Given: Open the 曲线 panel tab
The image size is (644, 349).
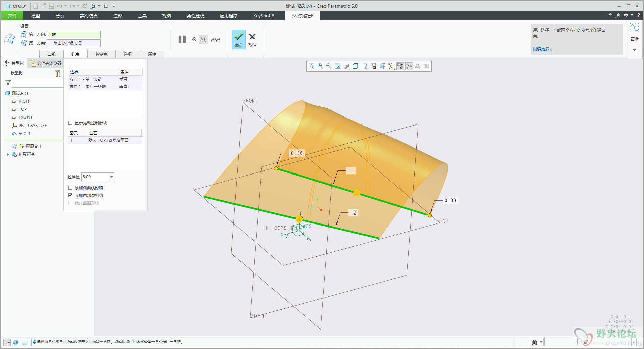Looking at the screenshot, I should click(51, 54).
